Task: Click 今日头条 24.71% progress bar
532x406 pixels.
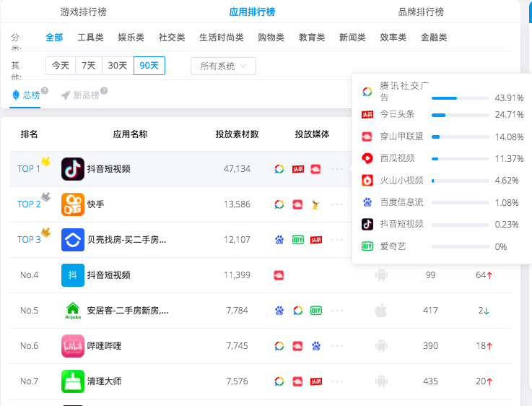Action: click(x=461, y=115)
